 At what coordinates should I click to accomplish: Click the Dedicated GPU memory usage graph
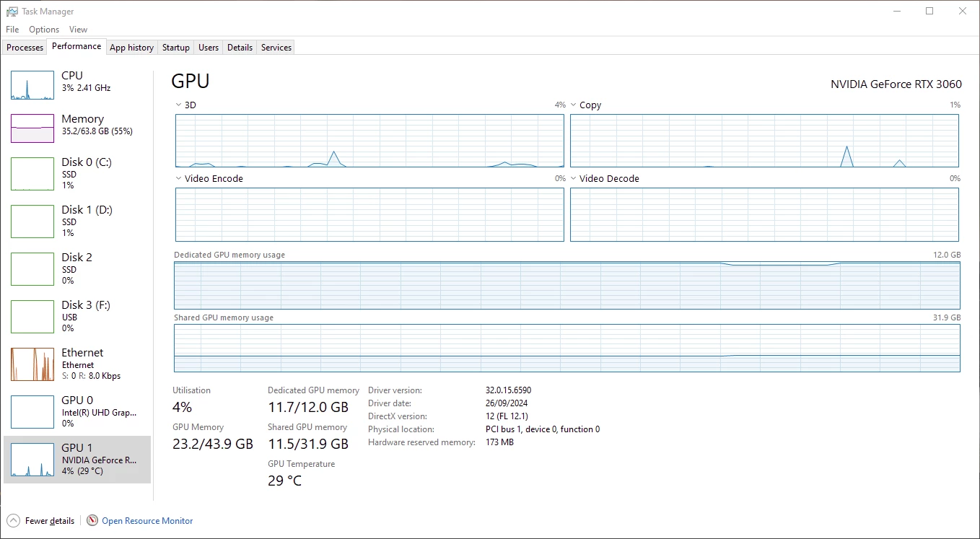pyautogui.click(x=567, y=285)
